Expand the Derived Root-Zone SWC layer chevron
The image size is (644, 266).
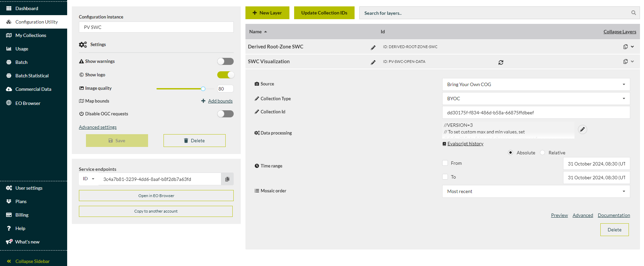click(x=632, y=47)
